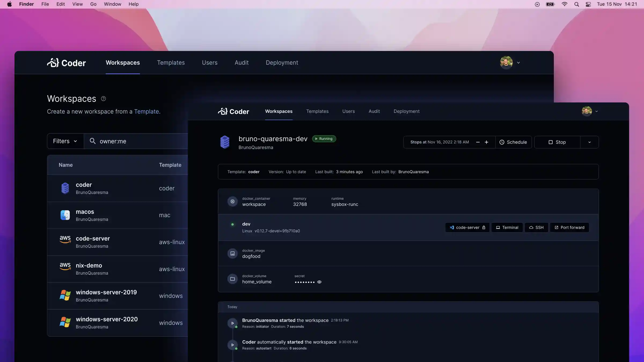This screenshot has width=644, height=362.
Task: Reveal the secret value with eye icon
Action: click(x=319, y=282)
